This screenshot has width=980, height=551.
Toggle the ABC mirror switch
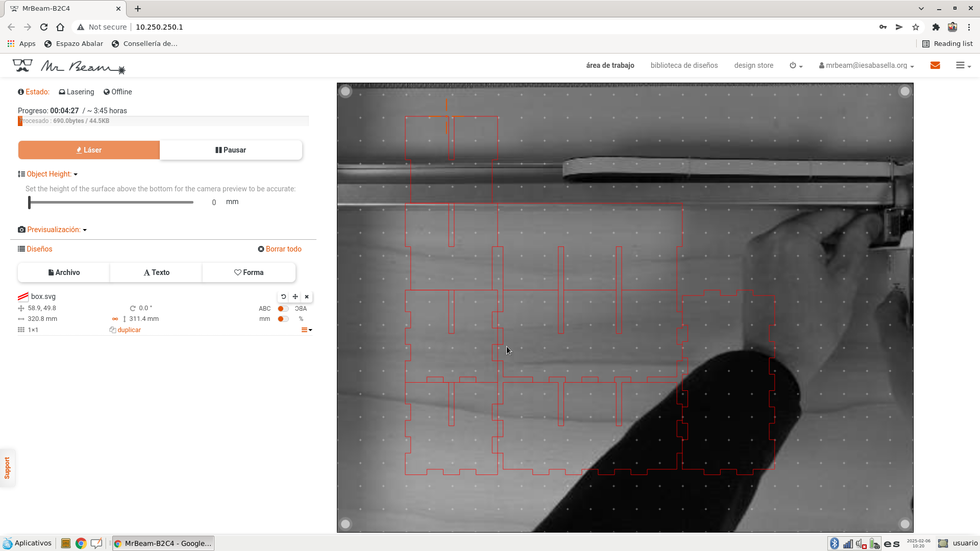[283, 309]
